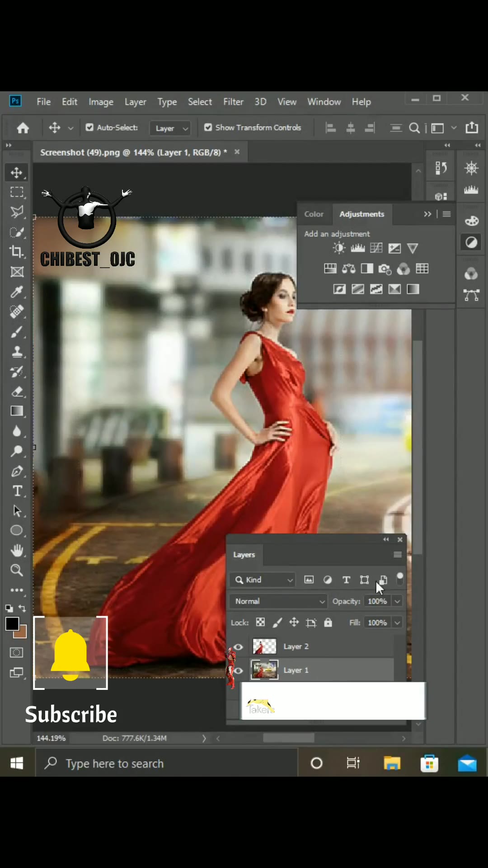Screen dimensions: 488x868
Task: Select the Clone Stamp tool
Action: (17, 351)
